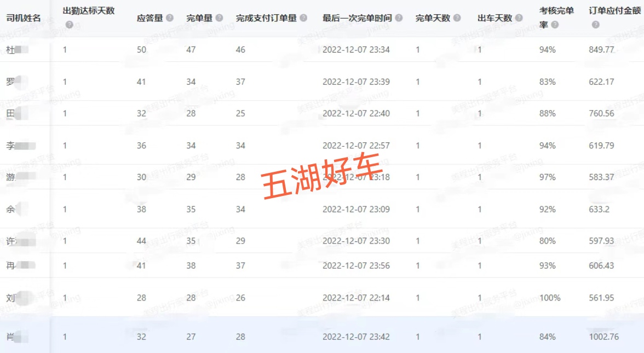Open help icon beside 出车天数
This screenshot has width=644, height=353.
click(519, 18)
